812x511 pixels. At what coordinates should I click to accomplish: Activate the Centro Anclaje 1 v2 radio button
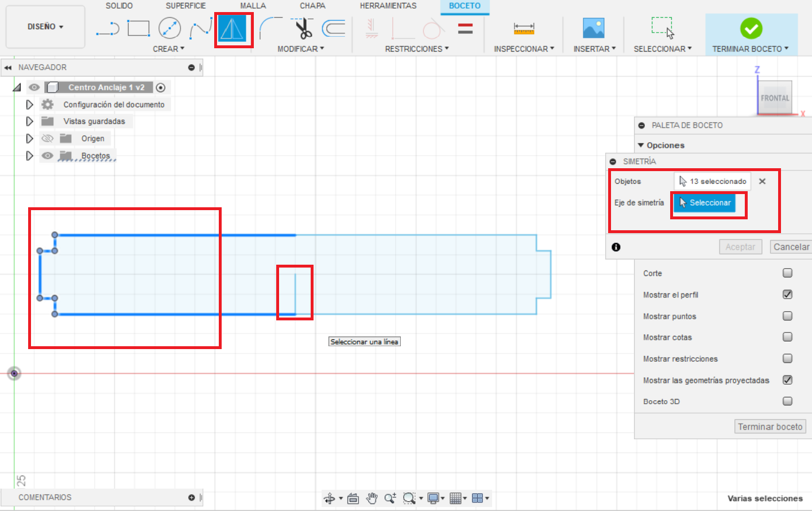(161, 88)
